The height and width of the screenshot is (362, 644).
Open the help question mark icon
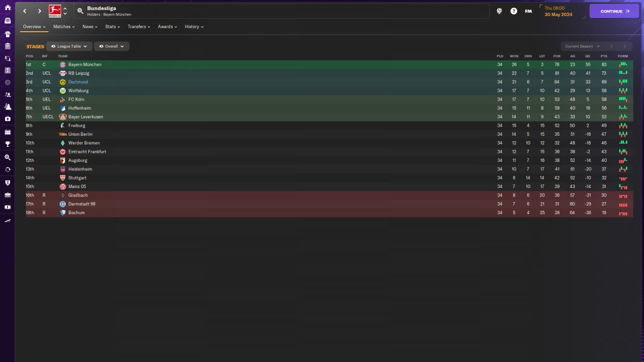pyautogui.click(x=514, y=11)
